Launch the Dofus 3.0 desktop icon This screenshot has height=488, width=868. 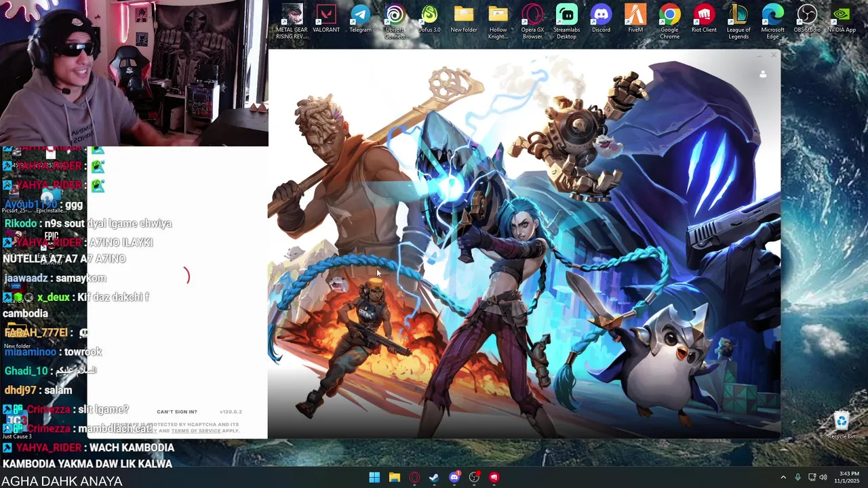point(429,19)
